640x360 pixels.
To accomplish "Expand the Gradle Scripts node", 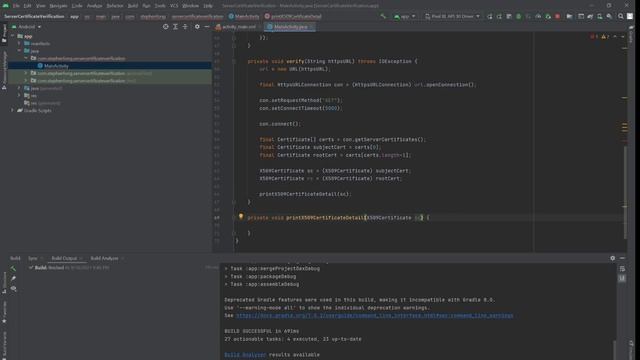I will pos(13,110).
